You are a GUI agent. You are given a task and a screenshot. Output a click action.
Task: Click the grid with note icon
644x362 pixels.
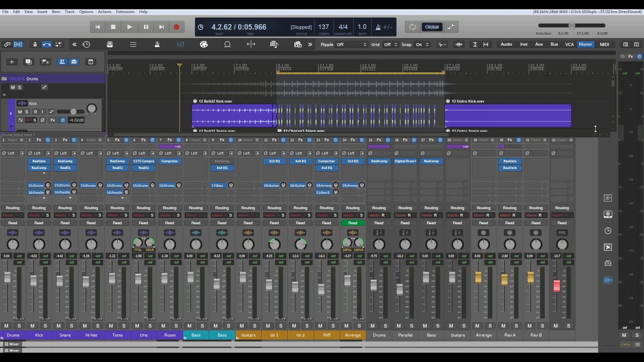click(274, 44)
